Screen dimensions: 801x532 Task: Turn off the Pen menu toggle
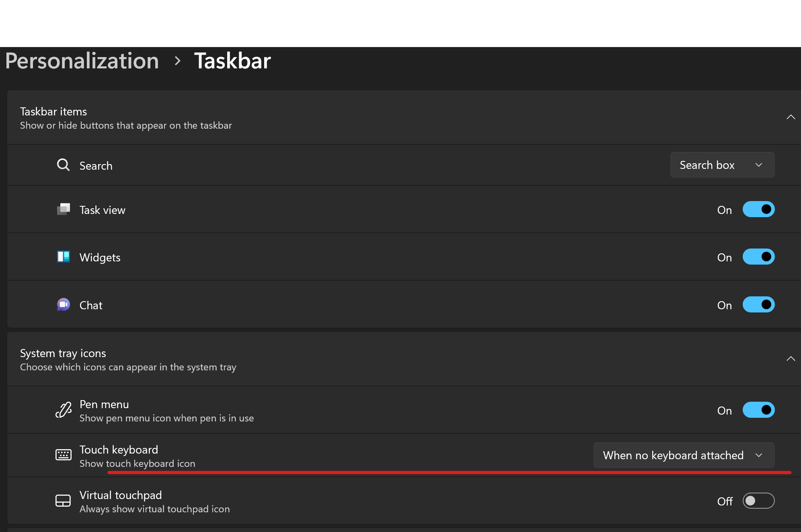pos(758,410)
